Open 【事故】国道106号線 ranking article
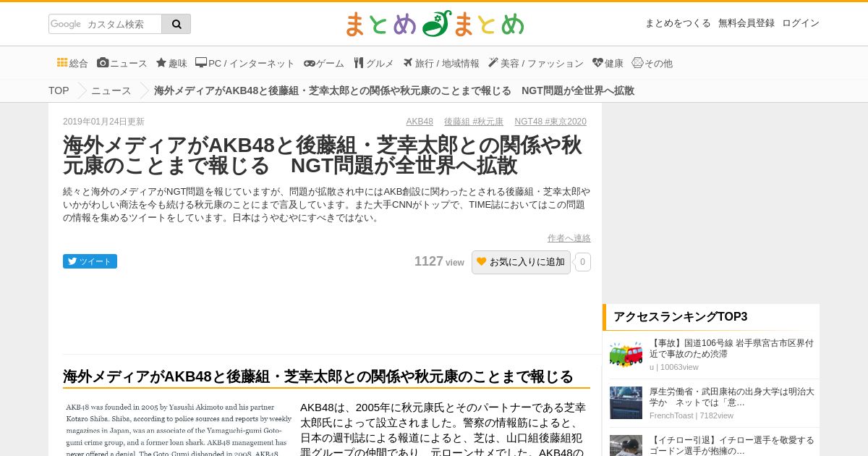Screen dimensions: 868x456 (731, 348)
